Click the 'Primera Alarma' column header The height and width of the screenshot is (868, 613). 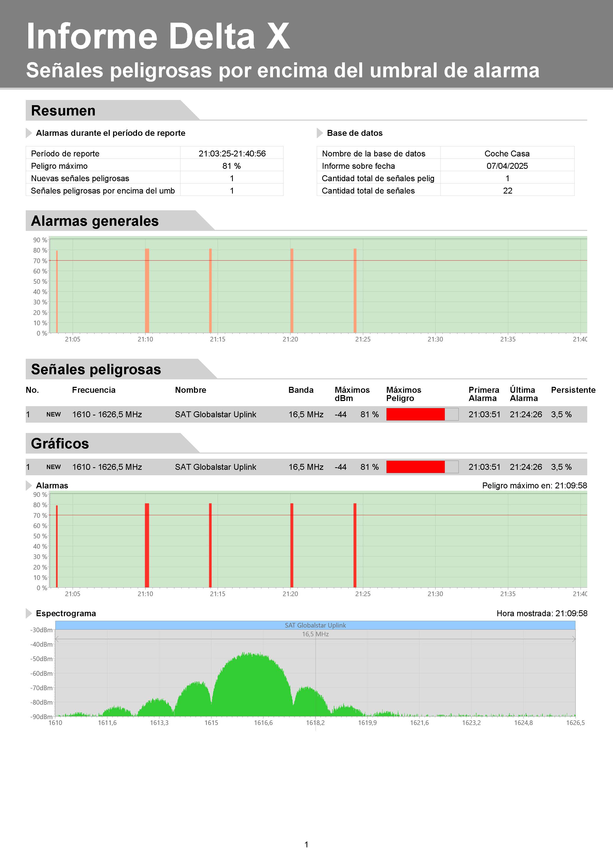(484, 394)
